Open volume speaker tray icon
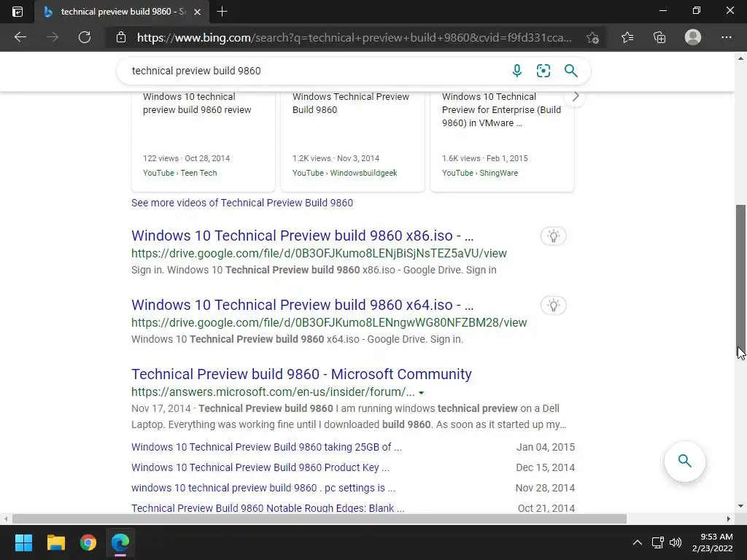 tap(675, 542)
